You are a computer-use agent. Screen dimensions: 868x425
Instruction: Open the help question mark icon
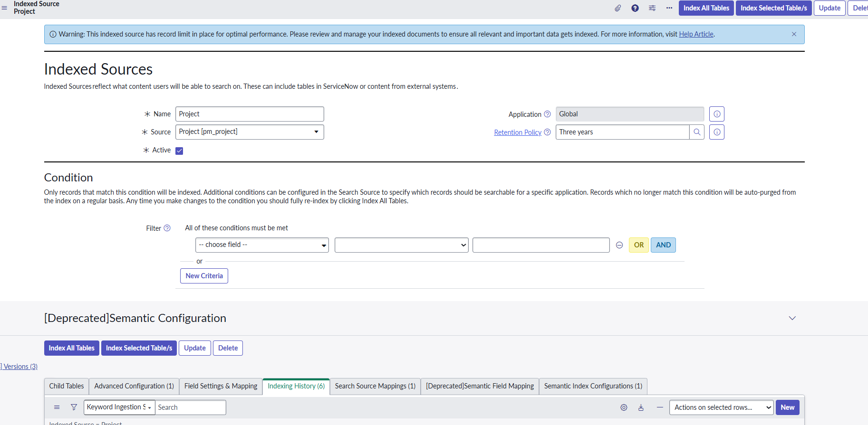point(635,8)
